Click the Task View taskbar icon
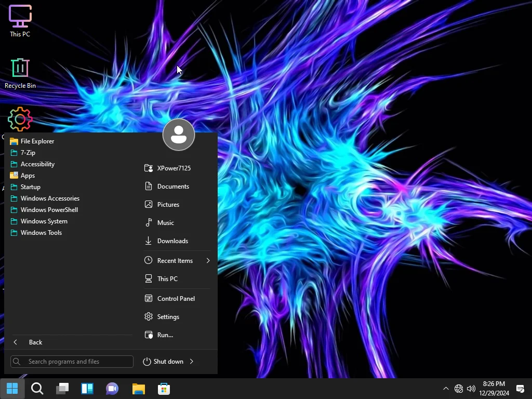This screenshot has width=532, height=399. 62,389
